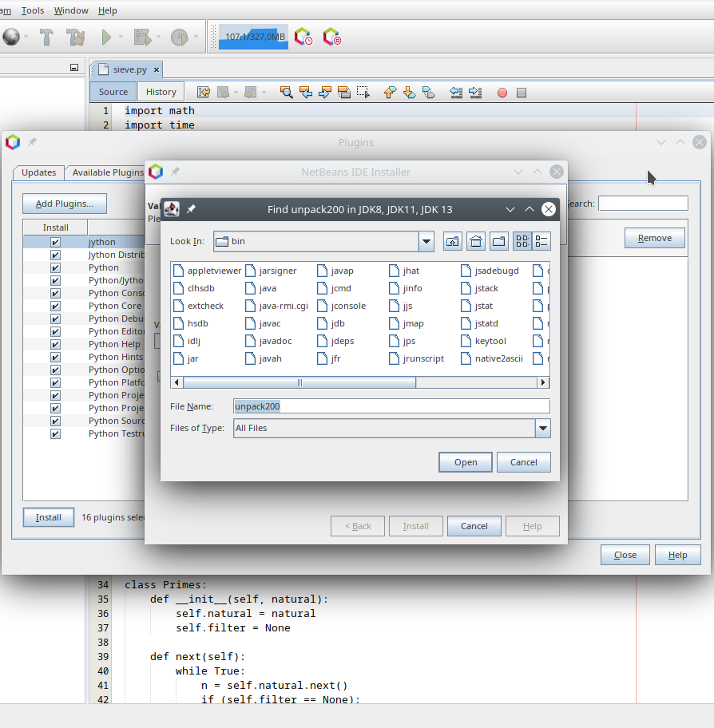The image size is (714, 728).
Task: Uncheck the Python Testrunner plugin checkbox
Action: pyautogui.click(x=55, y=433)
